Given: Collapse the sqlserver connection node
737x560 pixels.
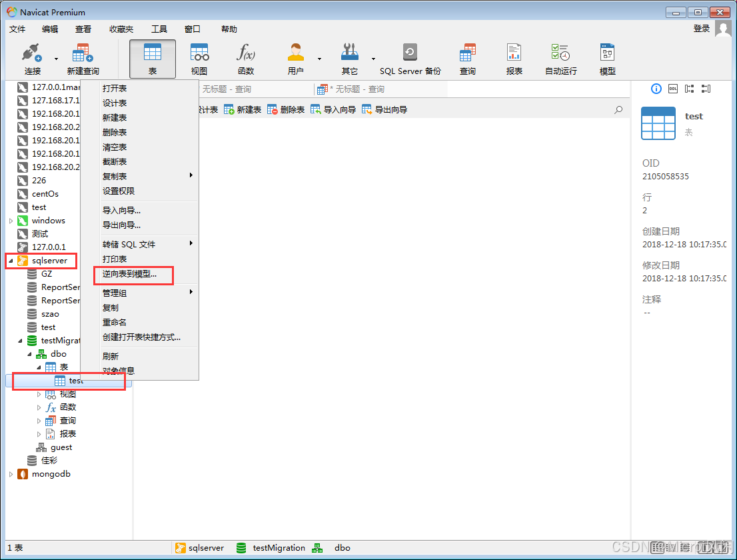Looking at the screenshot, I should click(11, 261).
